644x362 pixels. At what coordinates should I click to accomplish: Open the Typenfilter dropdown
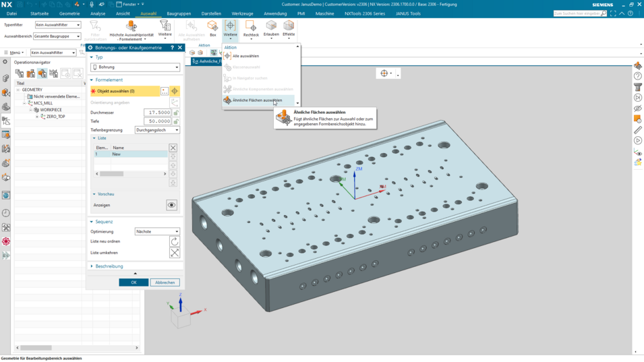(58, 25)
